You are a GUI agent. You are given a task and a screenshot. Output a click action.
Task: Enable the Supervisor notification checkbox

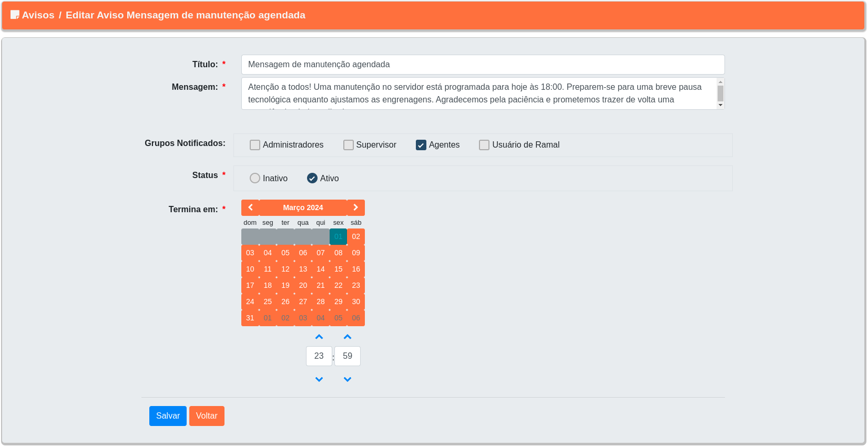click(x=349, y=145)
